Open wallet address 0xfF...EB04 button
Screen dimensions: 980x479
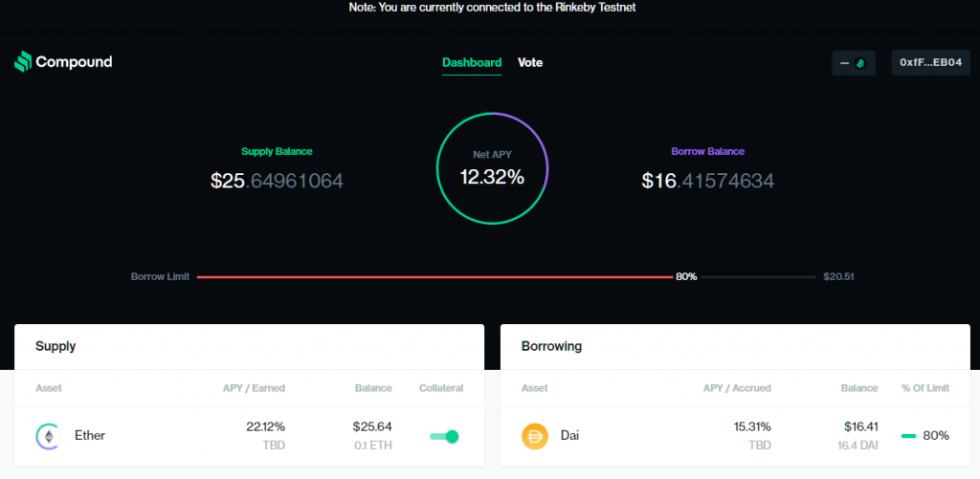click(x=930, y=63)
